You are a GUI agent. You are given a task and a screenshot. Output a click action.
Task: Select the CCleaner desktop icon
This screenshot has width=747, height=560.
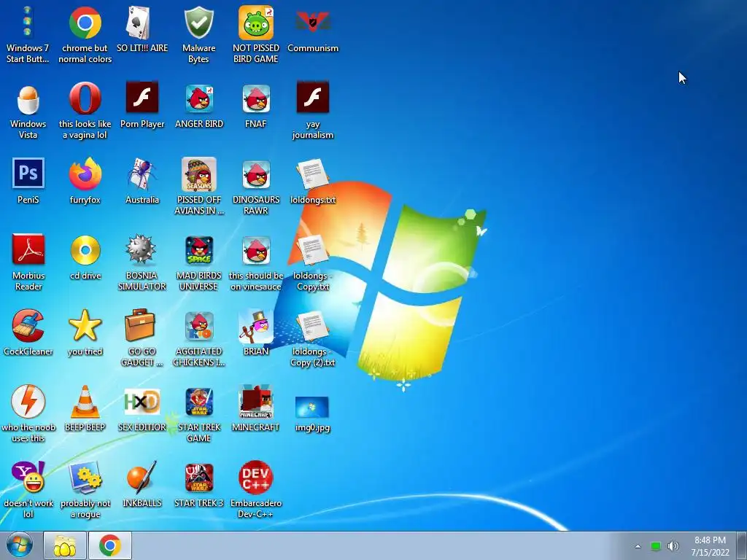(28, 325)
